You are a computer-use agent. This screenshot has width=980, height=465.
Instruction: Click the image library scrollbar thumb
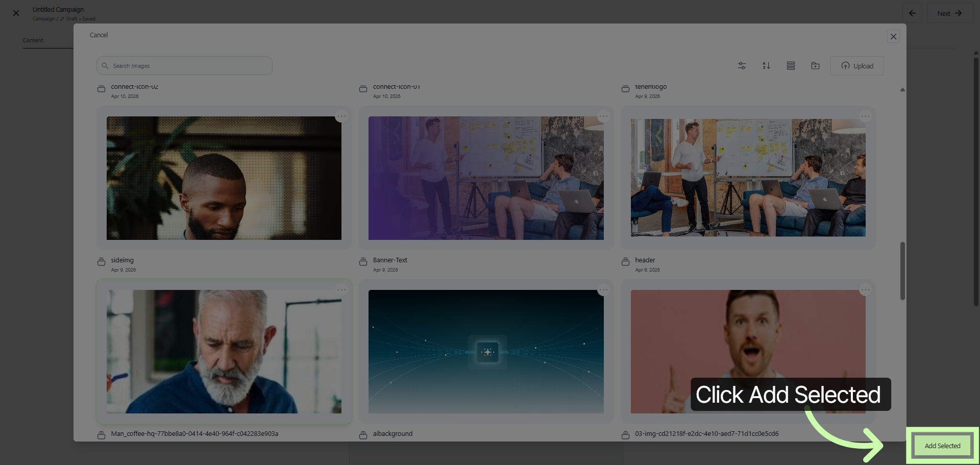pyautogui.click(x=902, y=271)
